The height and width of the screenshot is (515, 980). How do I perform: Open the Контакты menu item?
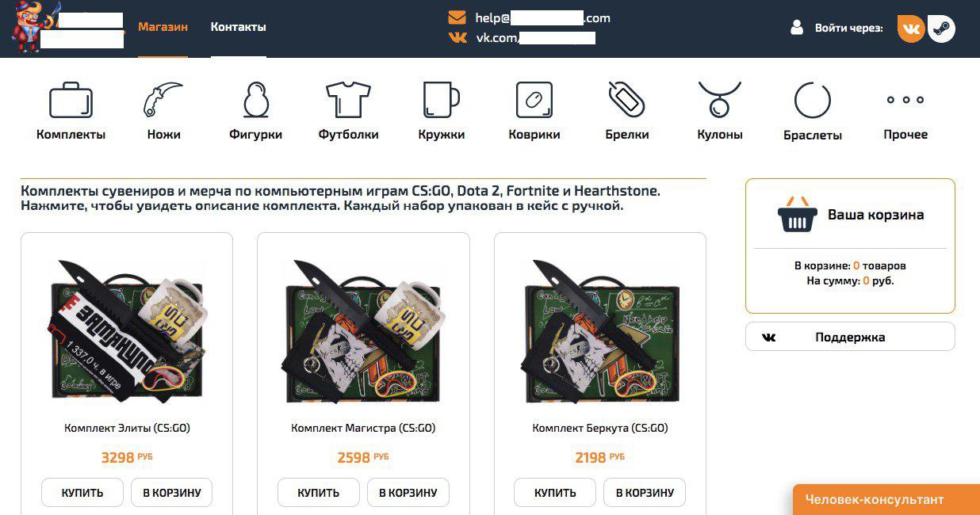point(238,27)
